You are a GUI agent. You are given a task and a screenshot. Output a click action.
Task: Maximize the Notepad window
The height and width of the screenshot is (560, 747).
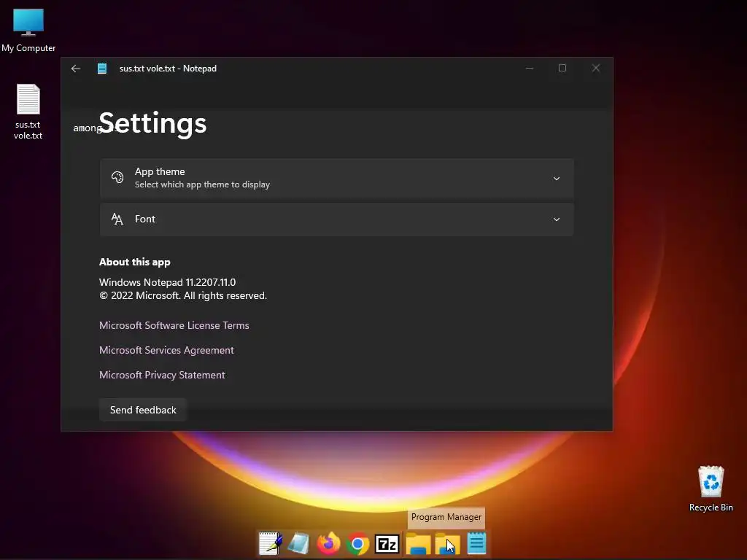[562, 68]
